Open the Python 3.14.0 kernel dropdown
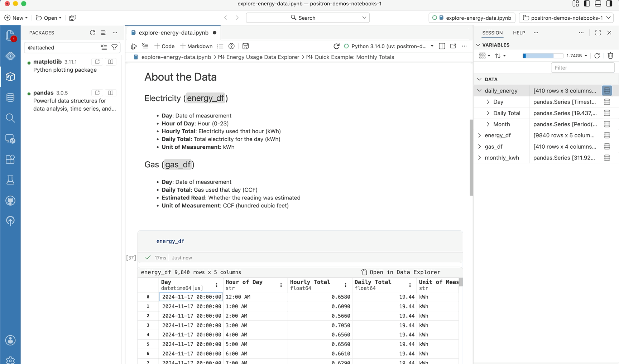The image size is (619, 364). pyautogui.click(x=389, y=46)
